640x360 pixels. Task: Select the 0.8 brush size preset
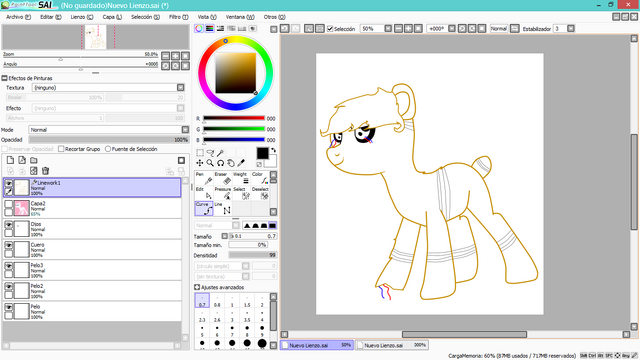217,301
